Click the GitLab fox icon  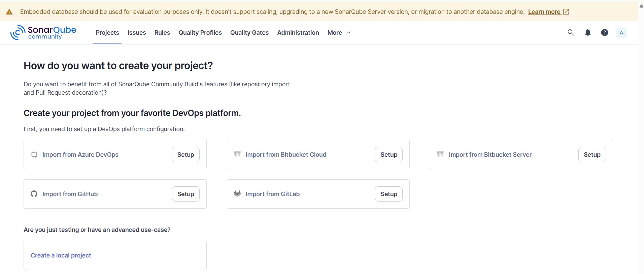[x=237, y=194]
